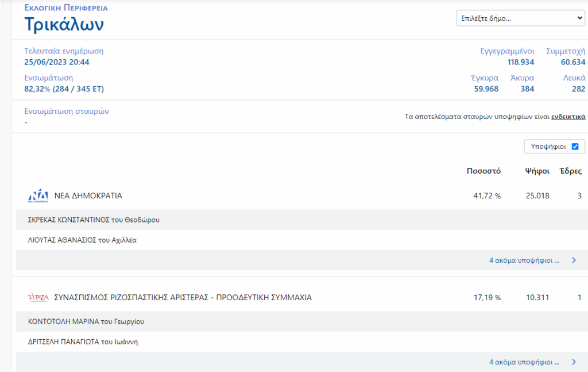Click the Νέα Δημοκρατία party logo

(x=38, y=195)
